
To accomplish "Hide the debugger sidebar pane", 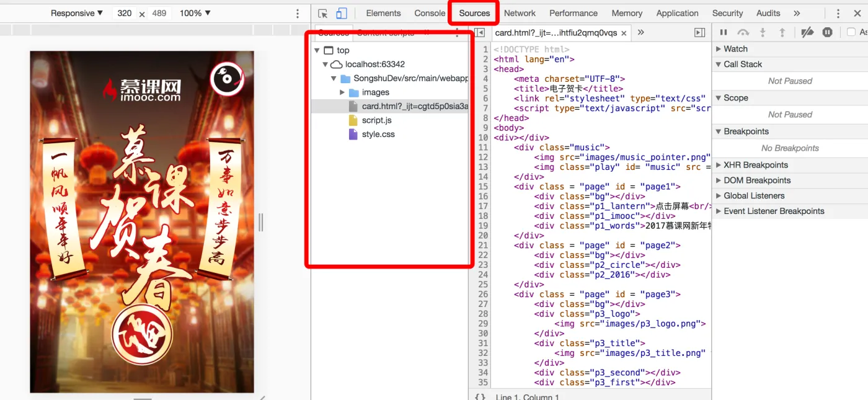I will (x=699, y=33).
